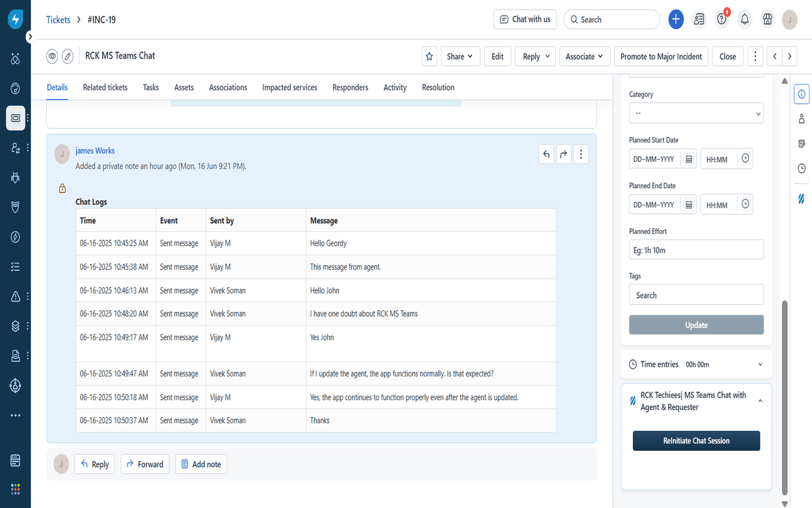The height and width of the screenshot is (508, 812).
Task: Switch to the Impacted services tab
Action: pyautogui.click(x=290, y=87)
